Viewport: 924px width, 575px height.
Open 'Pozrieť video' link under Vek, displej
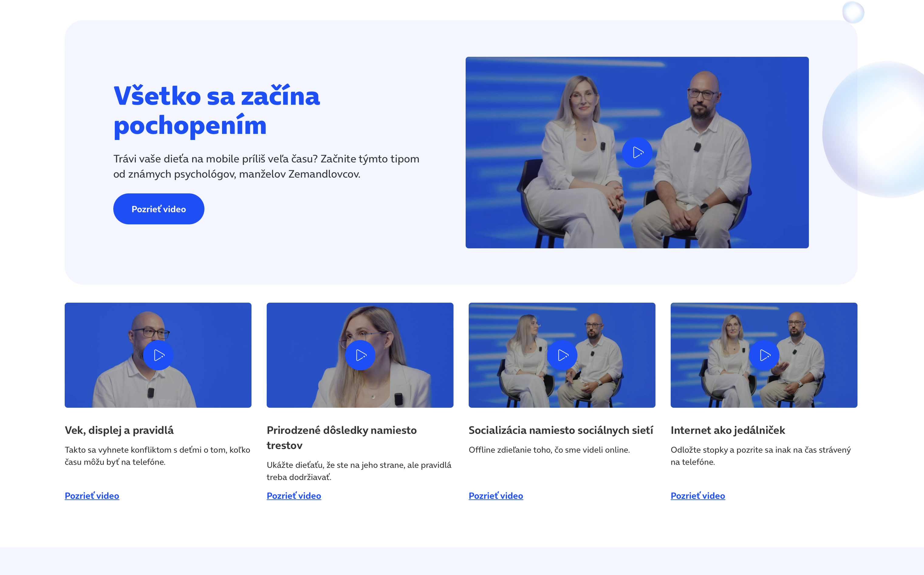[x=92, y=495]
